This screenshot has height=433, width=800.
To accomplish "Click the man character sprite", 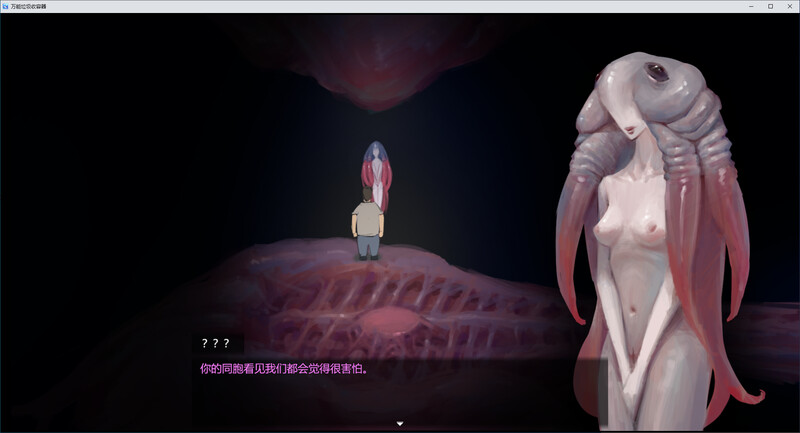I will [367, 223].
